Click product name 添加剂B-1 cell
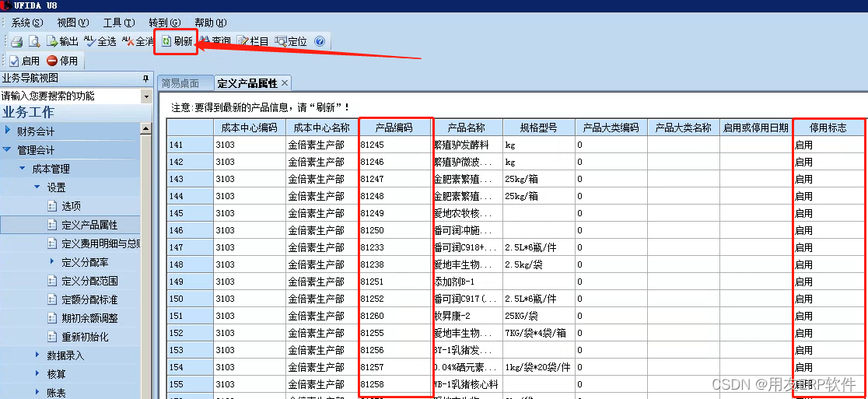This screenshot has height=399, width=868. point(467,282)
